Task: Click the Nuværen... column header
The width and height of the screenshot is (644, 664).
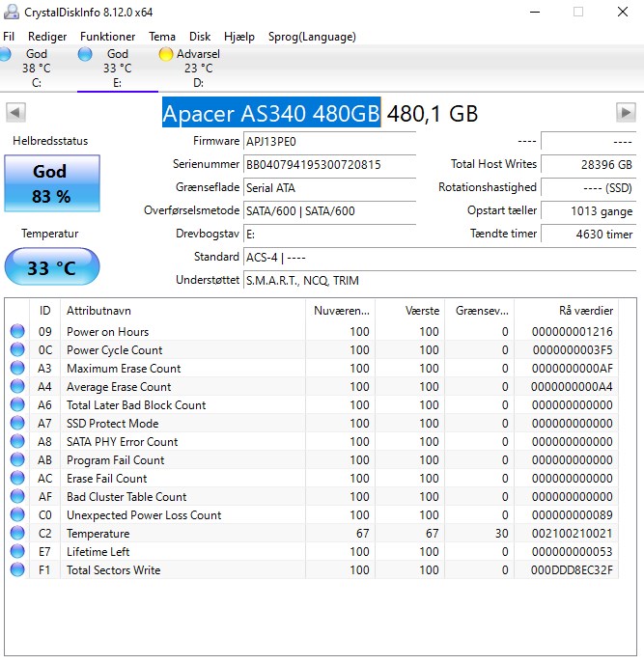Action: point(340,311)
